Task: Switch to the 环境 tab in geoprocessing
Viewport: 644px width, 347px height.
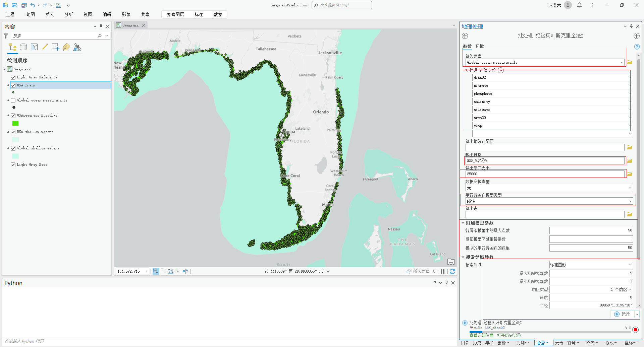Action: click(479, 46)
